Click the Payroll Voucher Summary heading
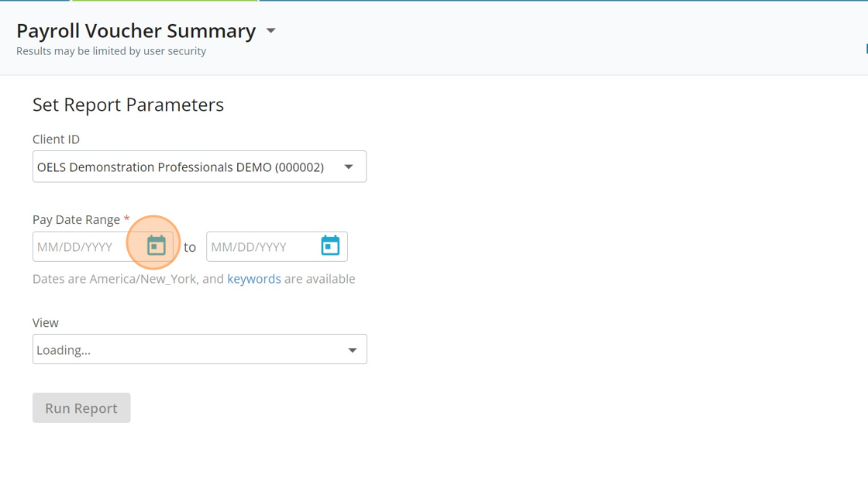 point(136,31)
